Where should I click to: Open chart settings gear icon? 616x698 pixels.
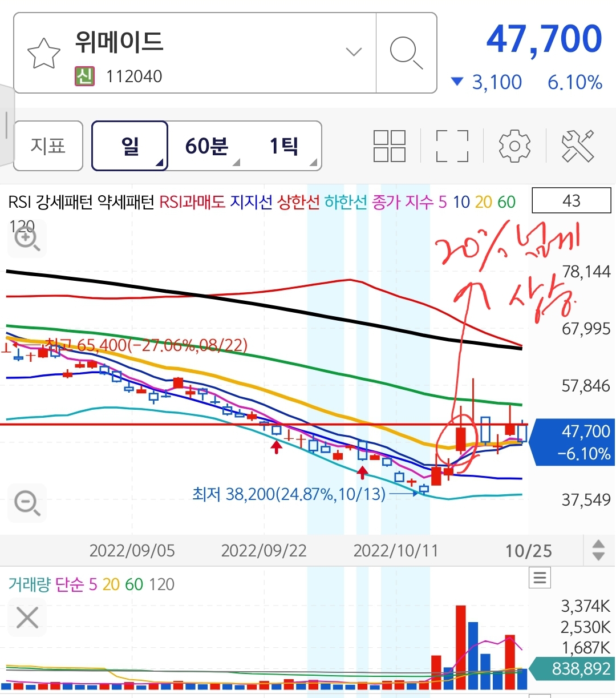click(514, 146)
